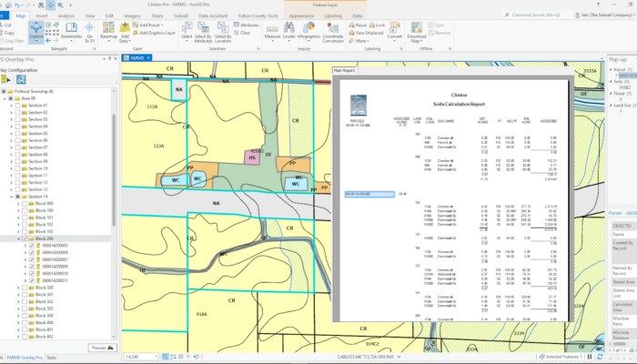Pause drawing with status bar pause icon
This screenshot has width=637, height=364.
point(590,357)
